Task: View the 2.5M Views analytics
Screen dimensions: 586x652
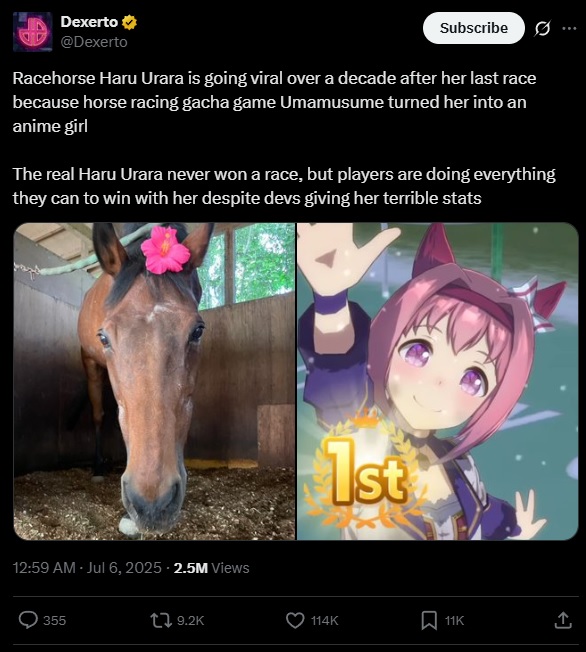Action: [x=211, y=568]
